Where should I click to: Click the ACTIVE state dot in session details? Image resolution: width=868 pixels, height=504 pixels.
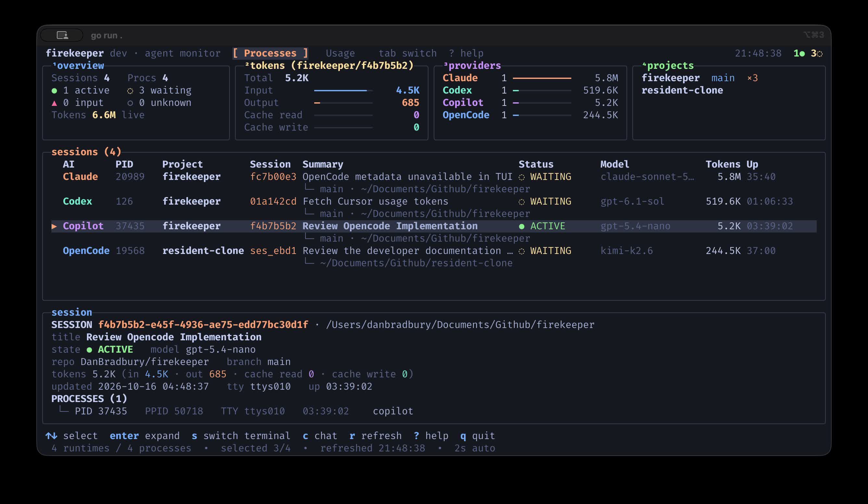click(89, 350)
